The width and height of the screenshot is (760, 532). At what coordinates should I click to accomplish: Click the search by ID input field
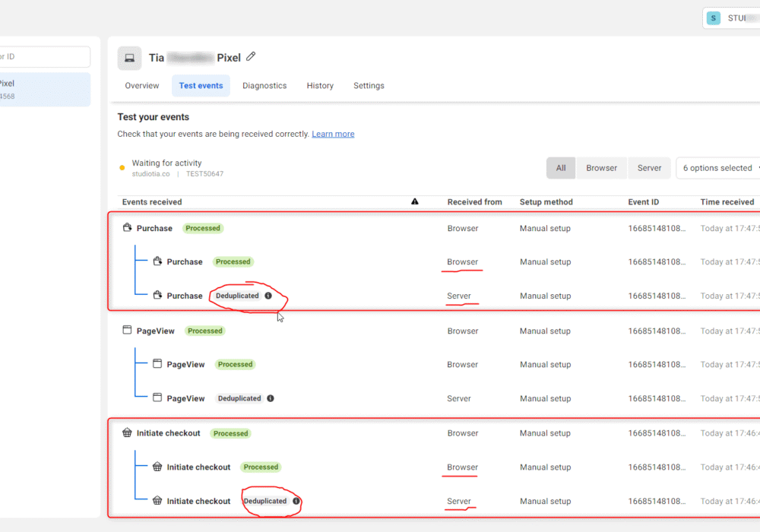point(45,57)
